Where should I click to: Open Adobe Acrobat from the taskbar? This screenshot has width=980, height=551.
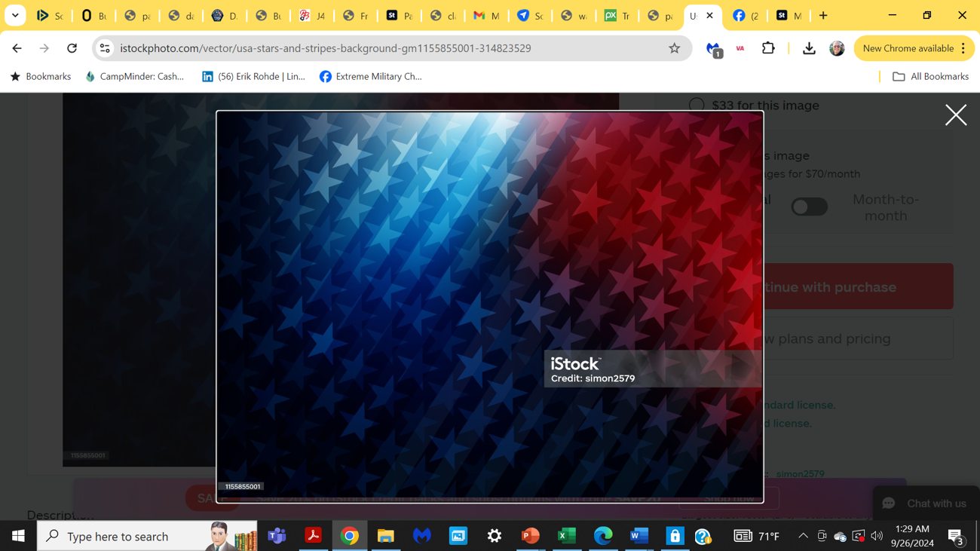[x=313, y=536]
